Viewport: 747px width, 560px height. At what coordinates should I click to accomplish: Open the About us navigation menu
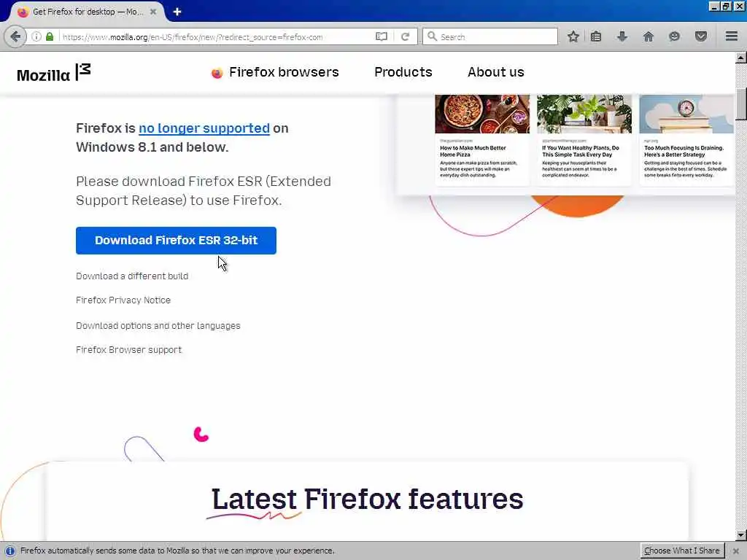coord(495,72)
